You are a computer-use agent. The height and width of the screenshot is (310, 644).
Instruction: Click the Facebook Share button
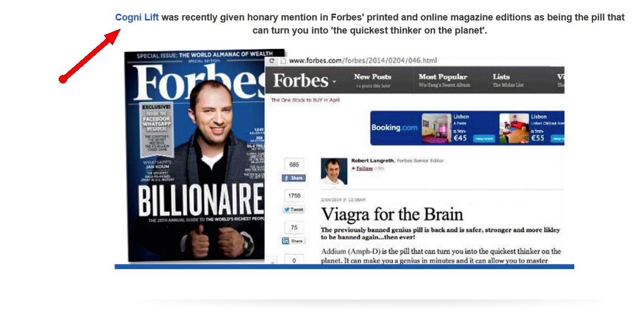[294, 178]
